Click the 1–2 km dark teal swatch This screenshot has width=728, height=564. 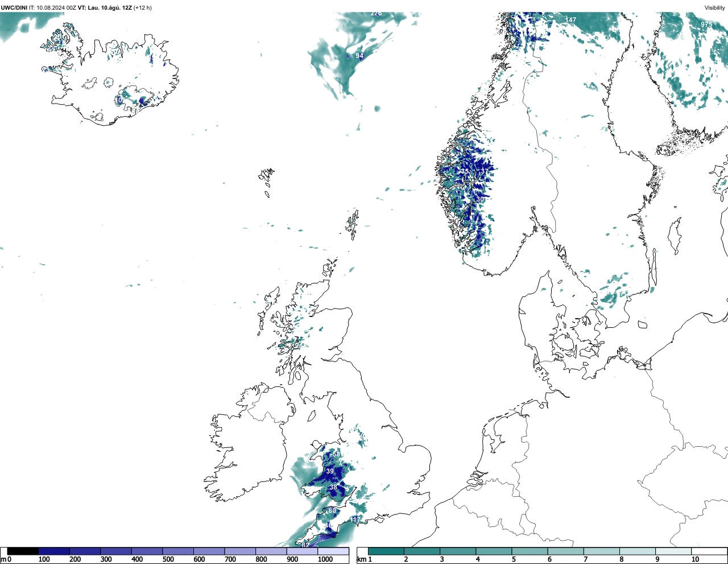tap(386, 551)
